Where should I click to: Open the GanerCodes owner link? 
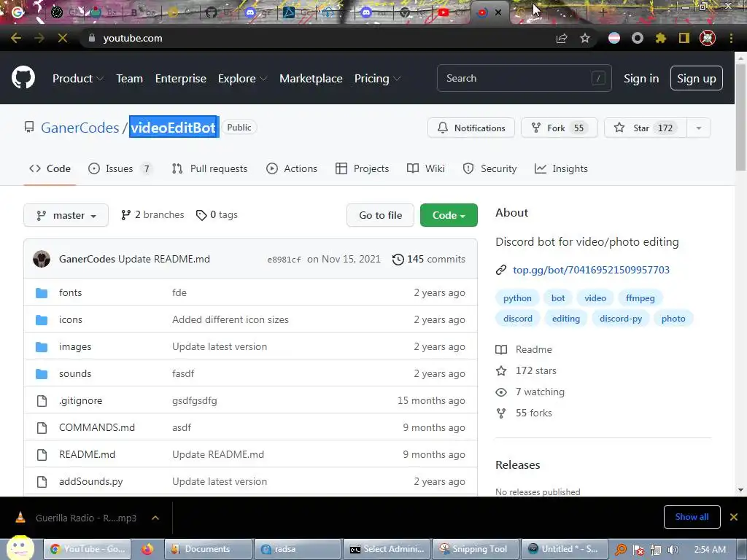pos(80,128)
